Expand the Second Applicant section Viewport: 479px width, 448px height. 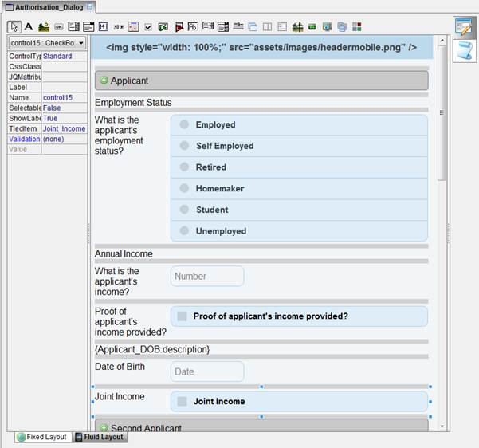pyautogui.click(x=104, y=428)
